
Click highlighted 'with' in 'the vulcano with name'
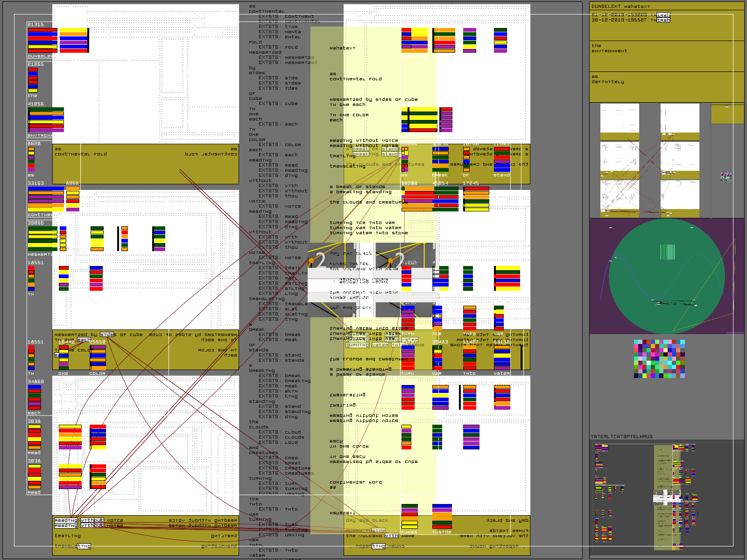pyautogui.click(x=392, y=536)
